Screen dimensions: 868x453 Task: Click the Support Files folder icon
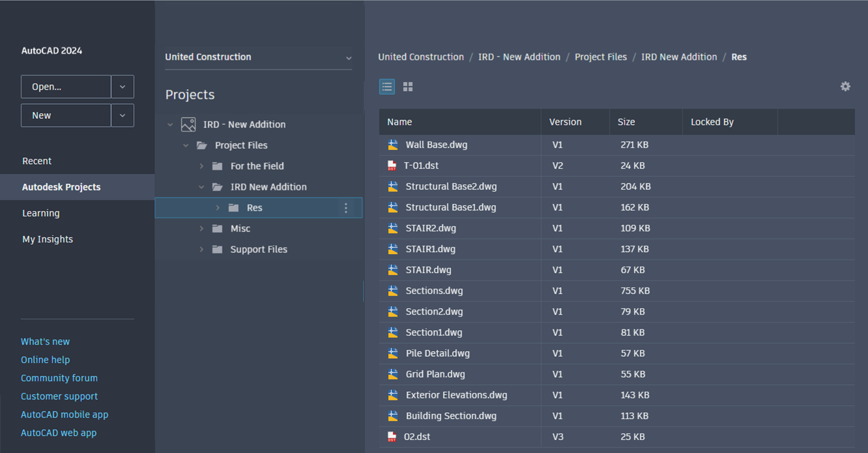click(218, 250)
